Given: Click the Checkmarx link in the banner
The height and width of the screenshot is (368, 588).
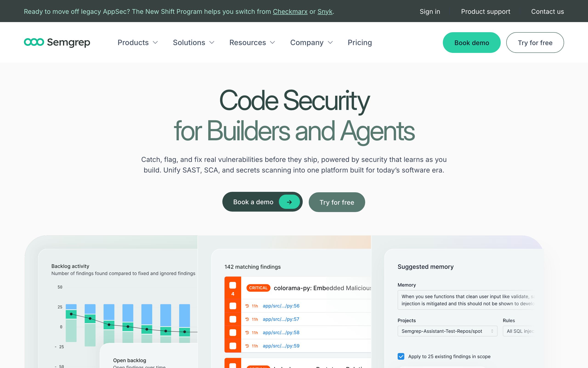Looking at the screenshot, I should pyautogui.click(x=290, y=11).
